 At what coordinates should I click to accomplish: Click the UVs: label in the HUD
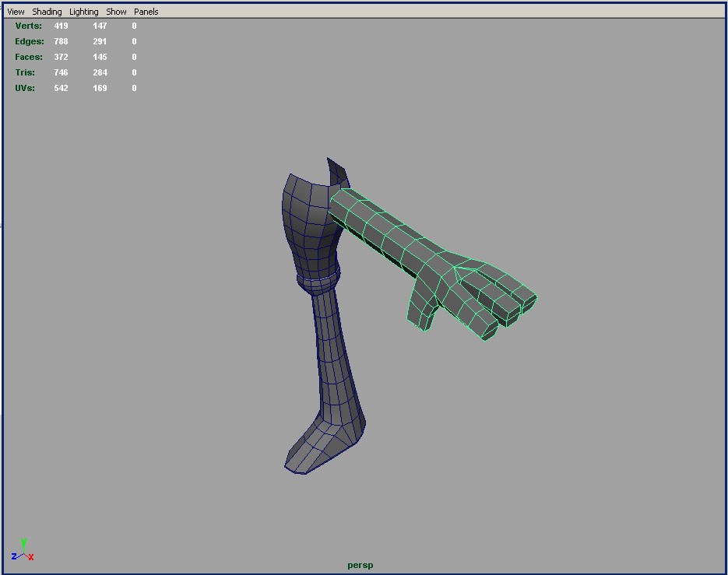coord(25,88)
